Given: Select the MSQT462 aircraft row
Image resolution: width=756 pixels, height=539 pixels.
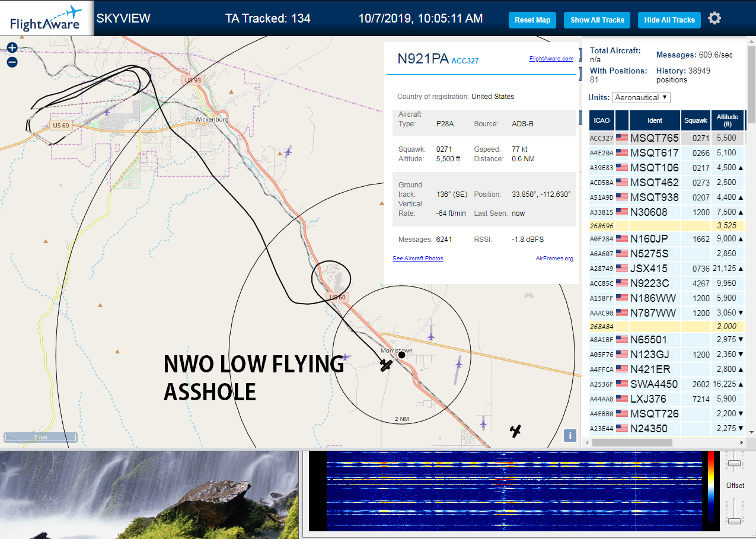Looking at the screenshot, I should (x=666, y=182).
